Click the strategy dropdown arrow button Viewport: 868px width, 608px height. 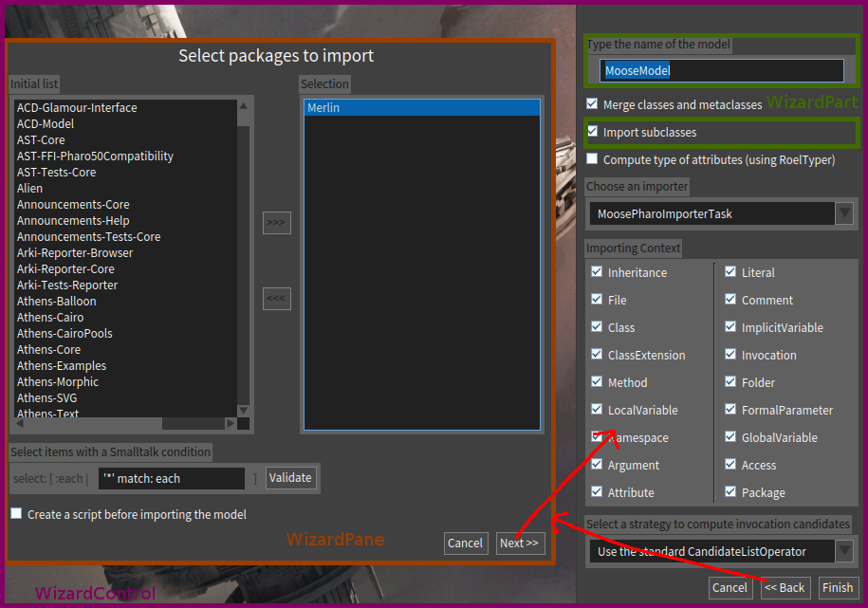point(843,551)
